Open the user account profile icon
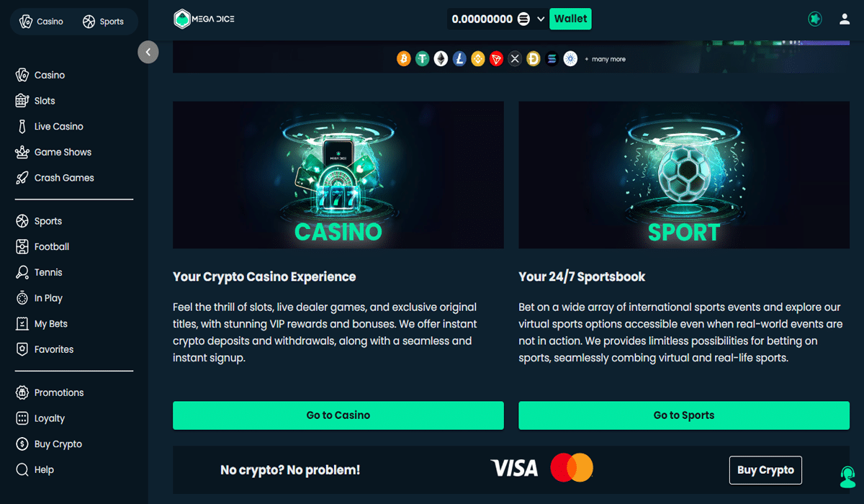The width and height of the screenshot is (864, 504). (x=845, y=19)
